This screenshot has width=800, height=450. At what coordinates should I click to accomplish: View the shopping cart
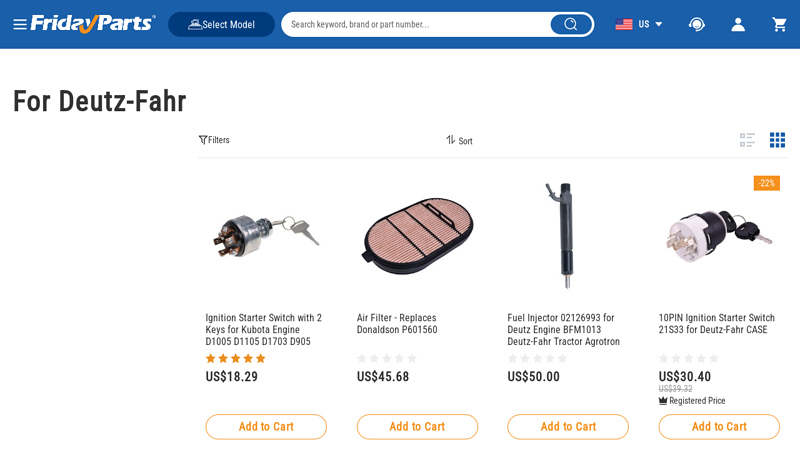(x=779, y=24)
